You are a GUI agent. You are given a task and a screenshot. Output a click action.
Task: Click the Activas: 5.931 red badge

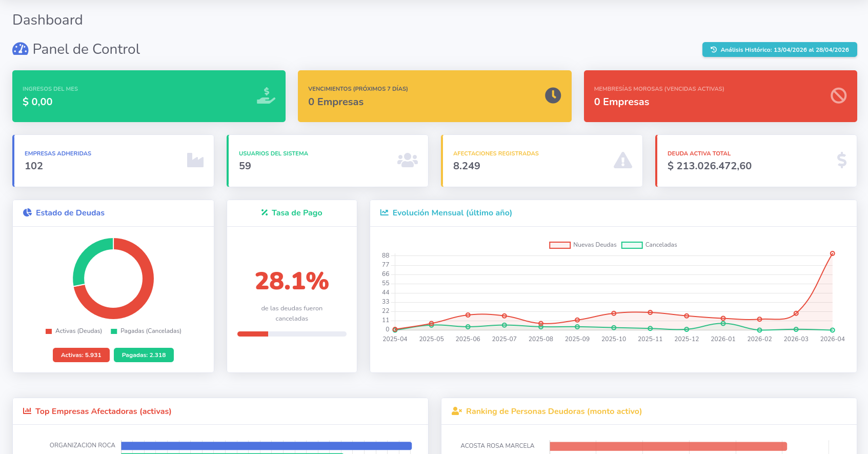click(x=81, y=355)
